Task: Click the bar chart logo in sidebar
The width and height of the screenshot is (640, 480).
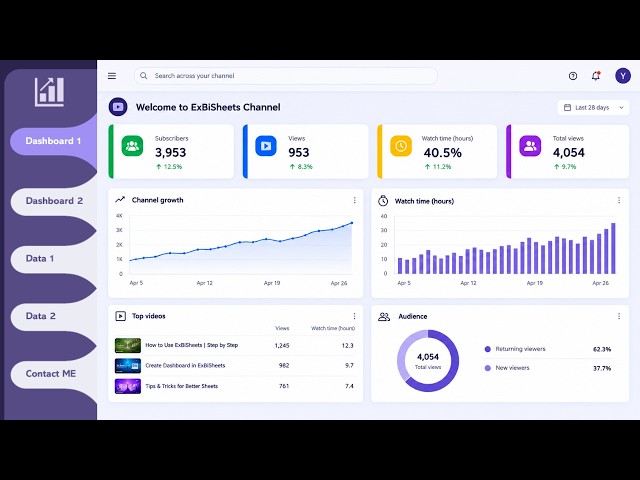Action: (x=49, y=92)
